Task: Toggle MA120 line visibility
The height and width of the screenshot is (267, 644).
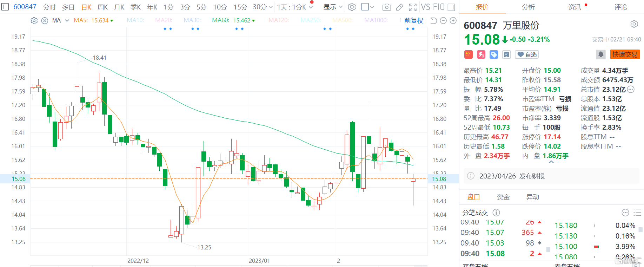Action: (279, 20)
